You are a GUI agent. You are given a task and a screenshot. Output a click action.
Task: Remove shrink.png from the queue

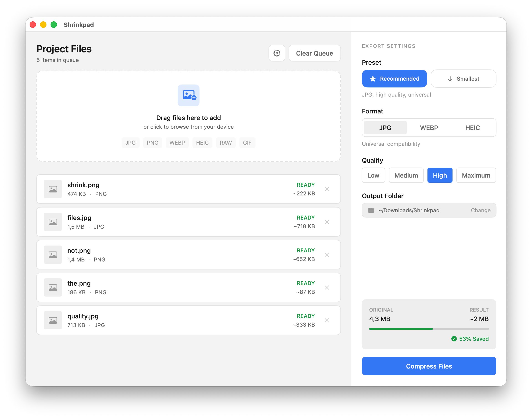click(x=327, y=189)
